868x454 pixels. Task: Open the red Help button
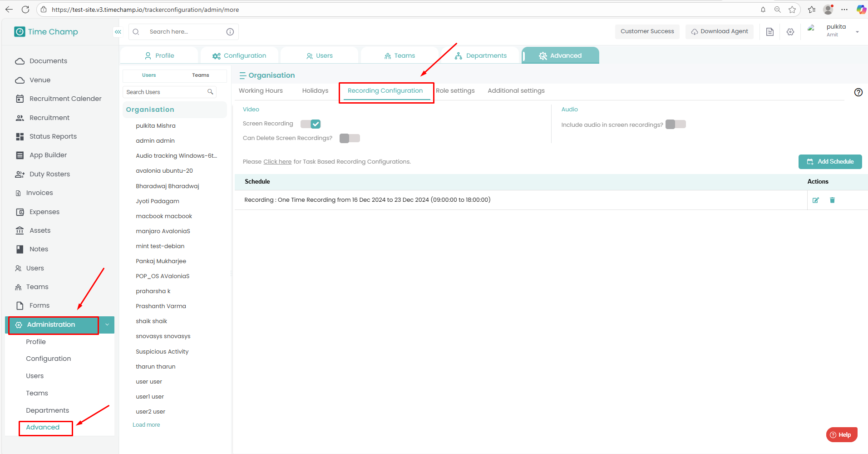842,435
